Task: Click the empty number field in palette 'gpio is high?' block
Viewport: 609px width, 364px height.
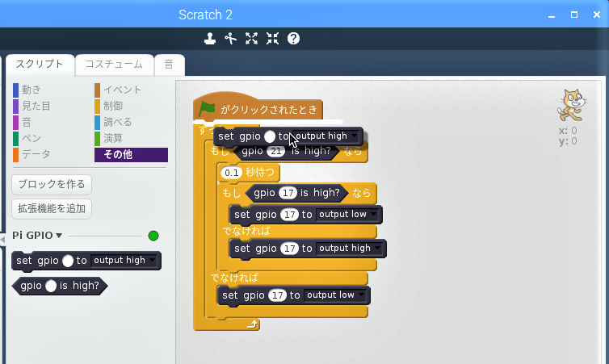Action: click(51, 286)
